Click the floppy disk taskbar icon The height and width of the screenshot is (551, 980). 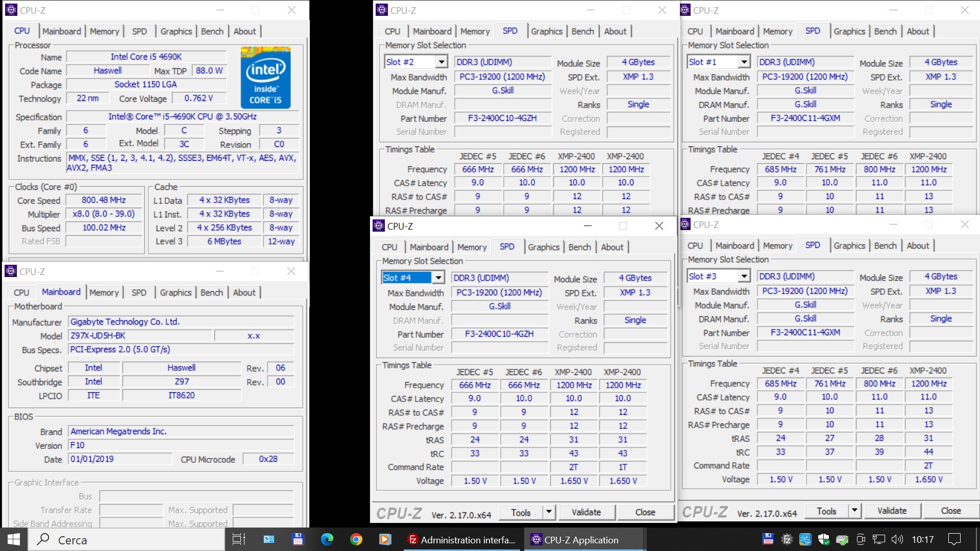click(x=298, y=539)
